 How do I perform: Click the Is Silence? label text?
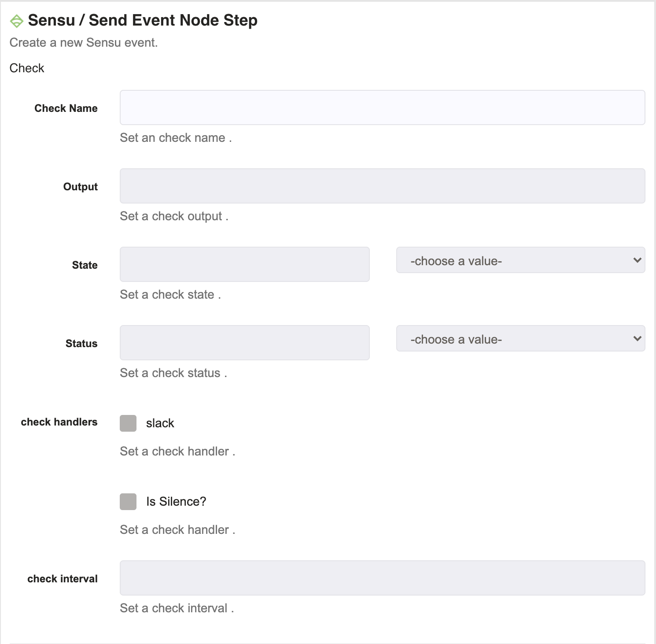point(176,502)
